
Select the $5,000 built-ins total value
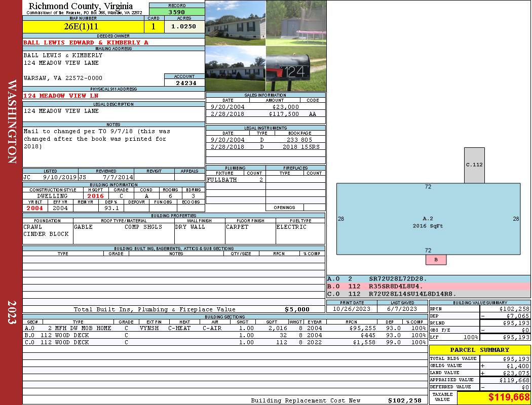point(297,309)
